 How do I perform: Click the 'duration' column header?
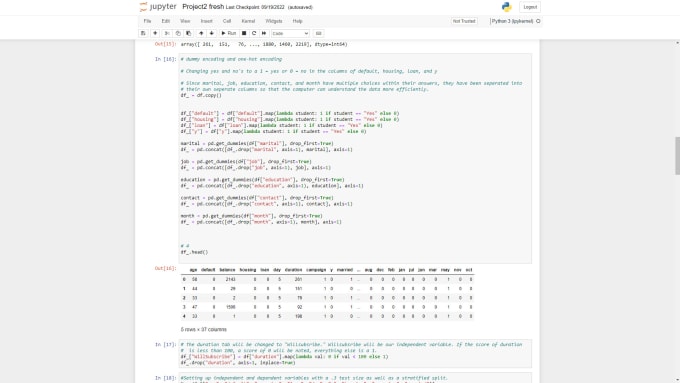coord(293,270)
